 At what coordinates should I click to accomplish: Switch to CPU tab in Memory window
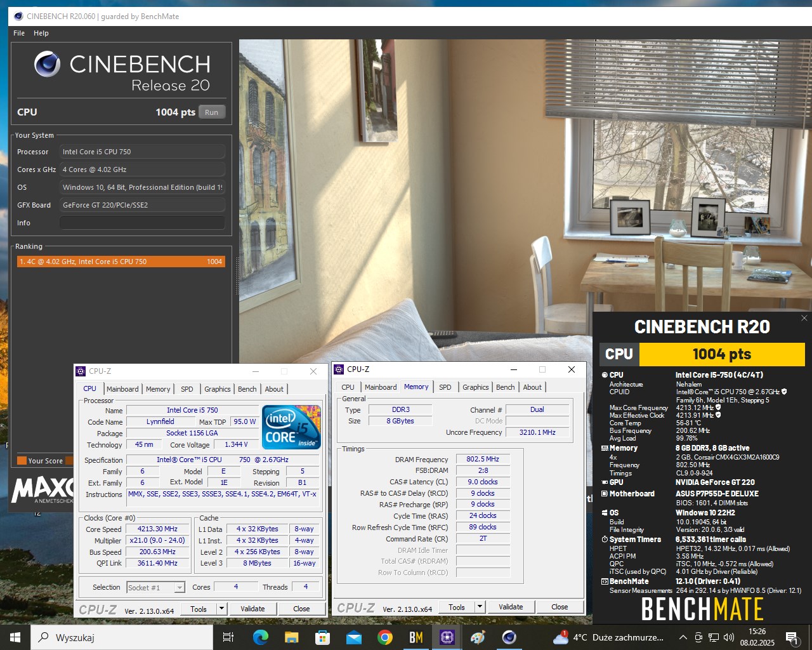348,387
